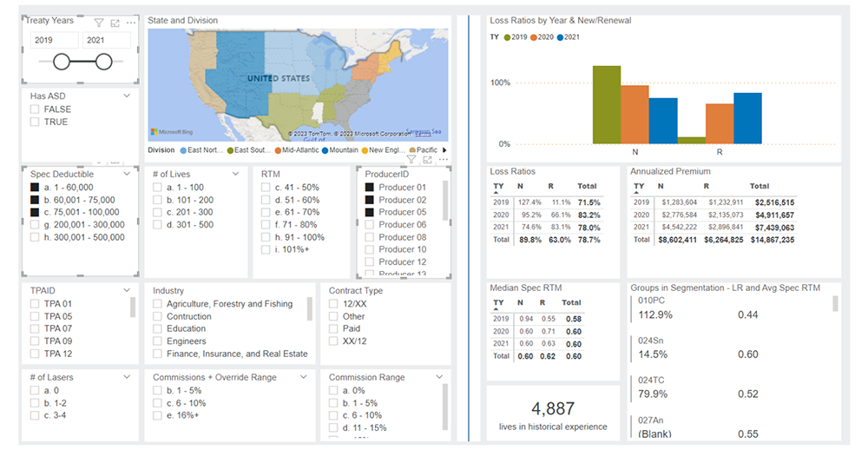Click filter icon above ProducerID slicer
The width and height of the screenshot is (868, 450).
click(412, 160)
